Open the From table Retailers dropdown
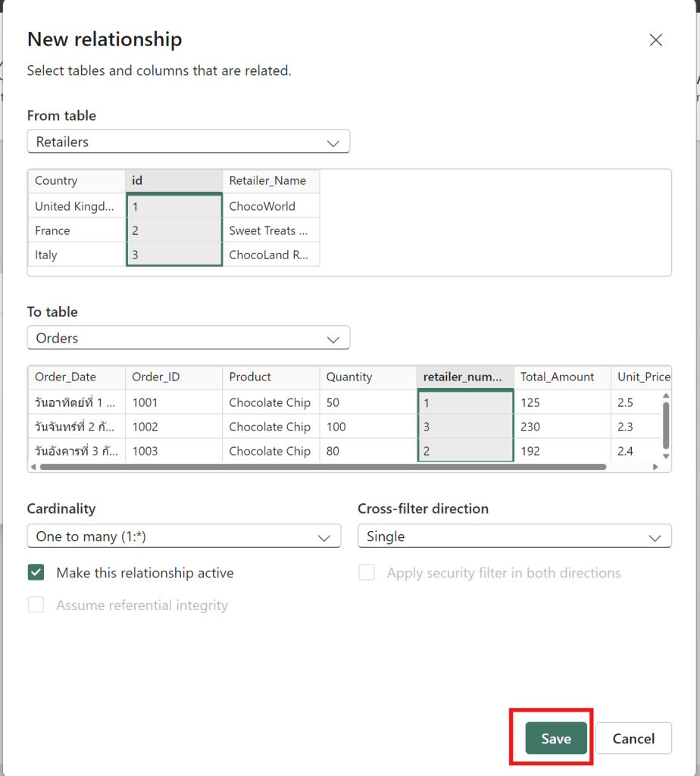Screen dimensions: 700x776 (188, 142)
